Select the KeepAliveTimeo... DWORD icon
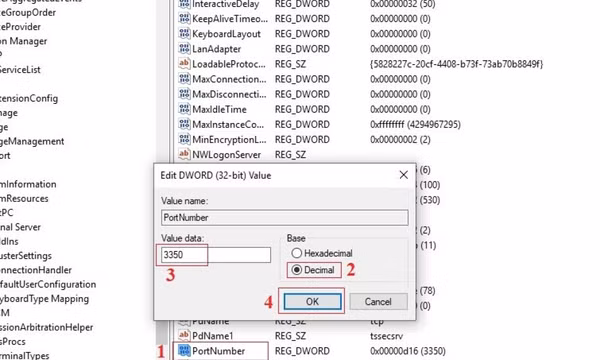 click(184, 18)
